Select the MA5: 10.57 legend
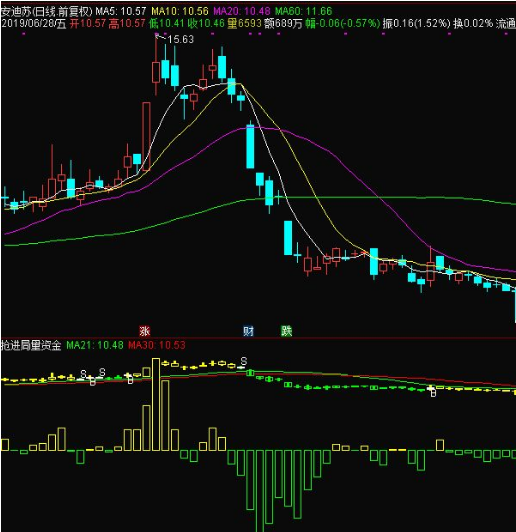 [x=121, y=11]
